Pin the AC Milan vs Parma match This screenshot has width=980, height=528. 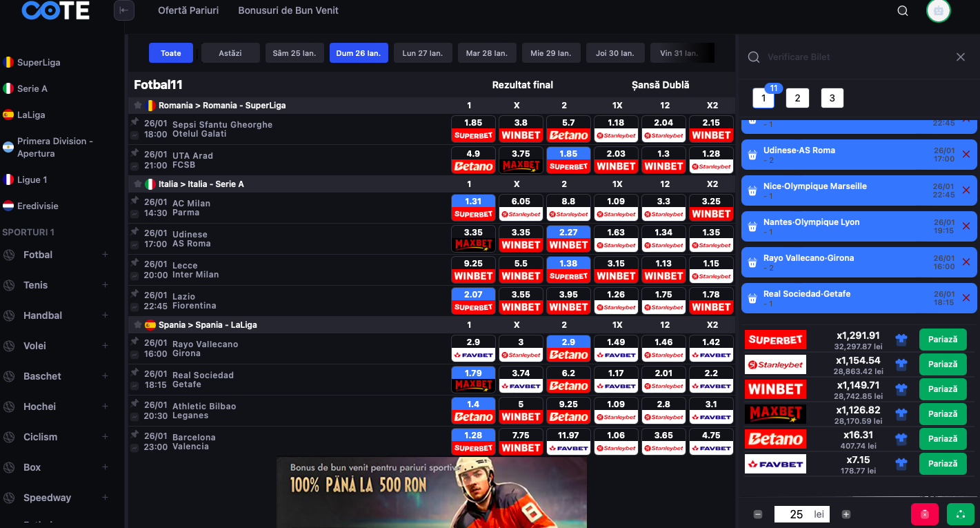pyautogui.click(x=135, y=200)
